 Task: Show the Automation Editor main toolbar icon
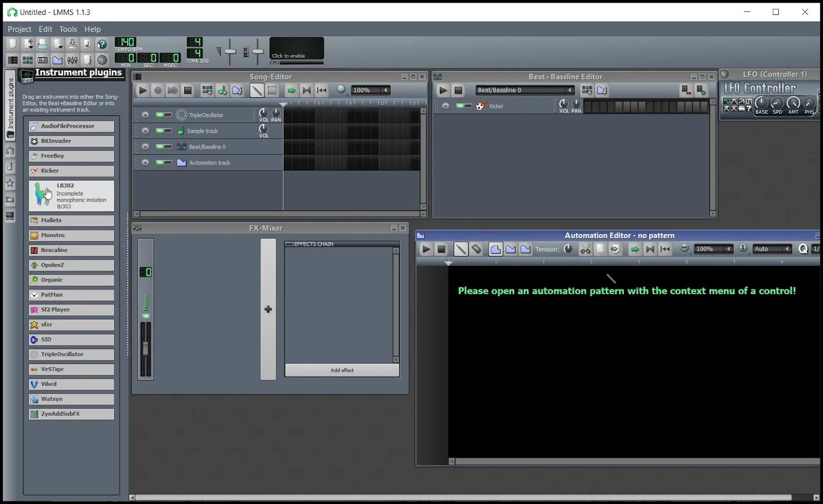[58, 60]
